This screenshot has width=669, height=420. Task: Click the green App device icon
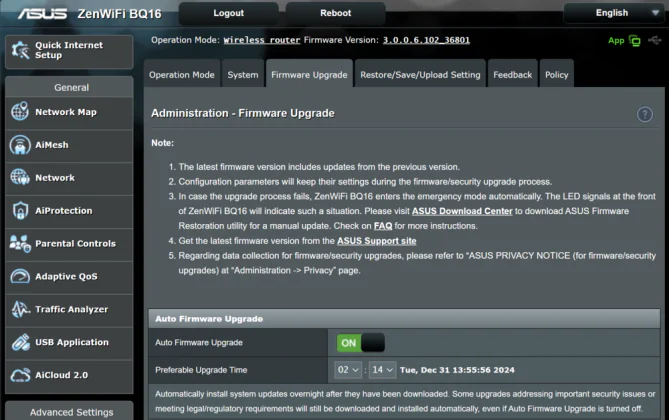coord(635,41)
